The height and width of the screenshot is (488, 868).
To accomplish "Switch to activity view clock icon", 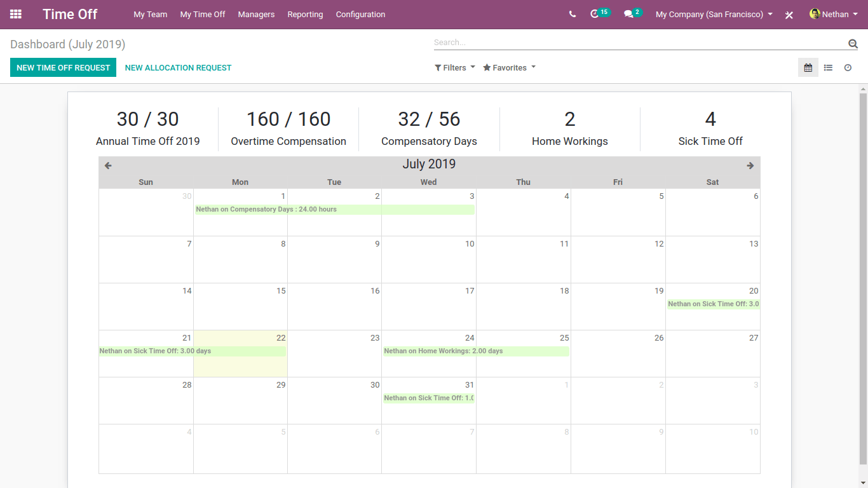I will (848, 67).
